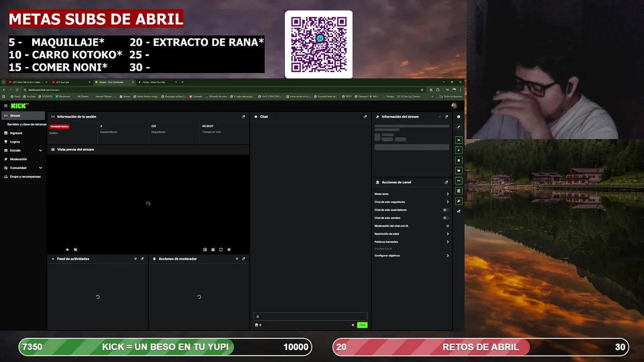This screenshot has height=362, width=644.
Task: Open Moderación del chat con IA link
Action: [x=412, y=226]
